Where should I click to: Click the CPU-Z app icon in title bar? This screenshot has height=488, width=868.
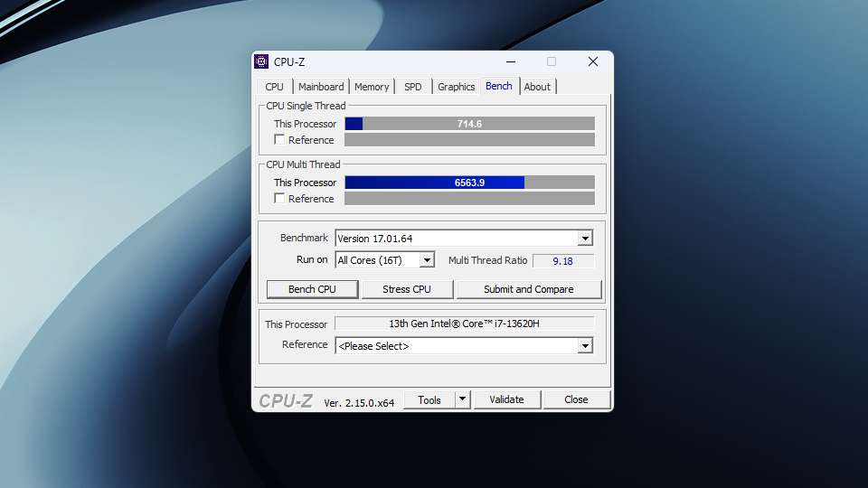point(261,61)
